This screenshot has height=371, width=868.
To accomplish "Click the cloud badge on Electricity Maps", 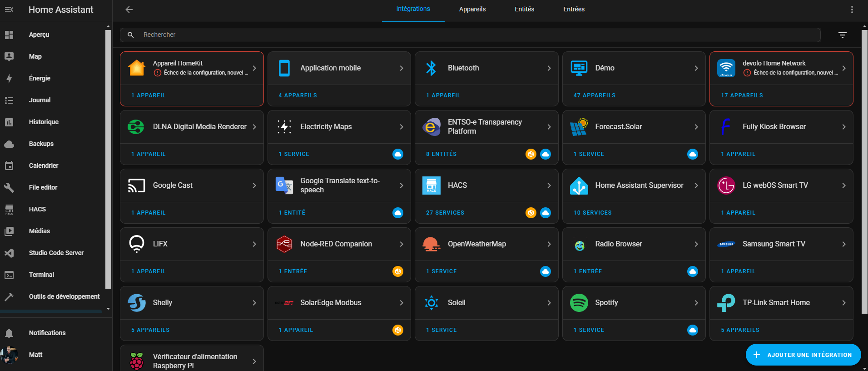I will 398,154.
